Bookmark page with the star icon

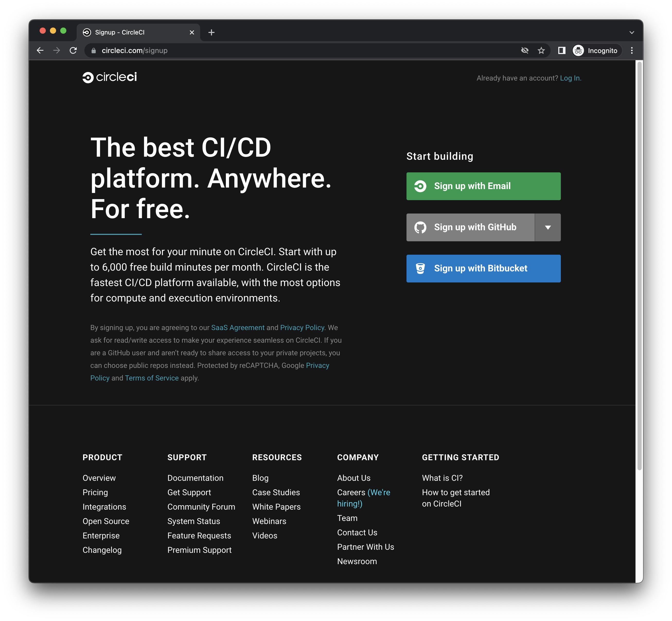click(541, 50)
